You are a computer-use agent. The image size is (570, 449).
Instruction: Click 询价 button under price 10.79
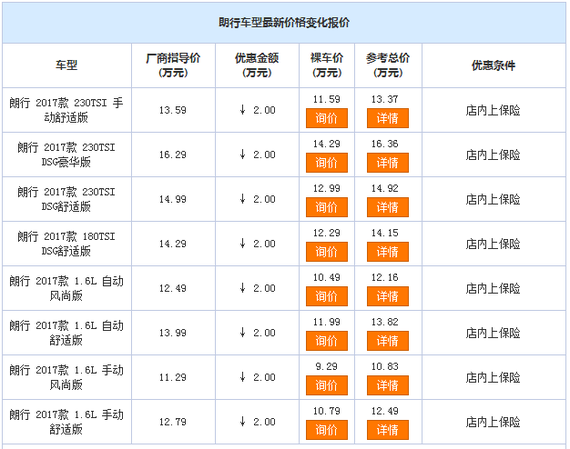326,430
